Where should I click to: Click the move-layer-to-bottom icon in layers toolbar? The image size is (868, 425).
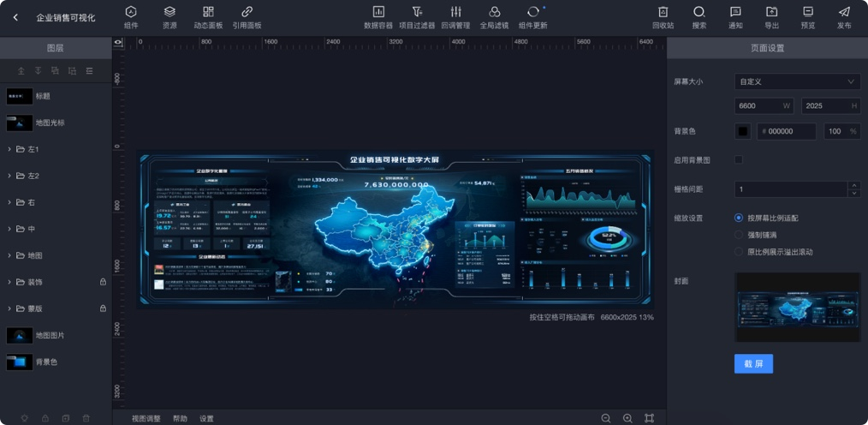39,70
